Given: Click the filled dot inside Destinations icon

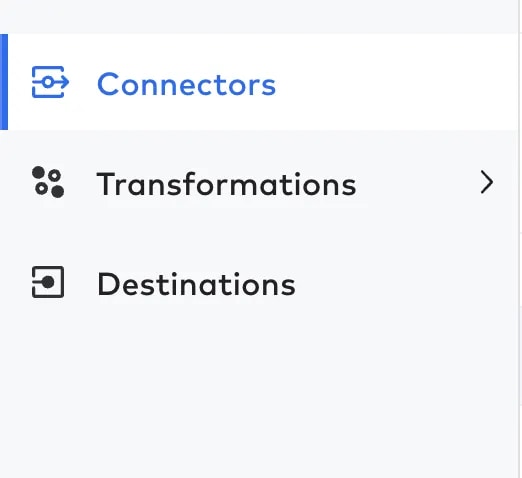Looking at the screenshot, I should pyautogui.click(x=48, y=282).
